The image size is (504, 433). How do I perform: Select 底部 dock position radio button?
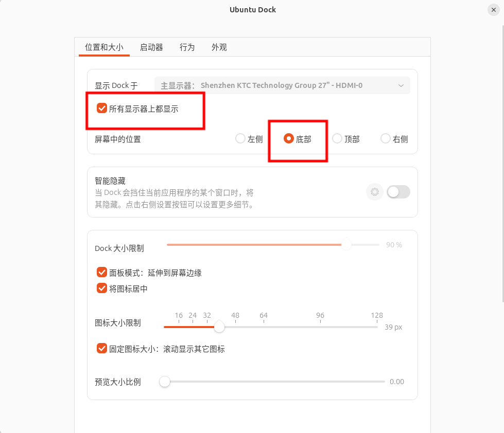point(289,138)
